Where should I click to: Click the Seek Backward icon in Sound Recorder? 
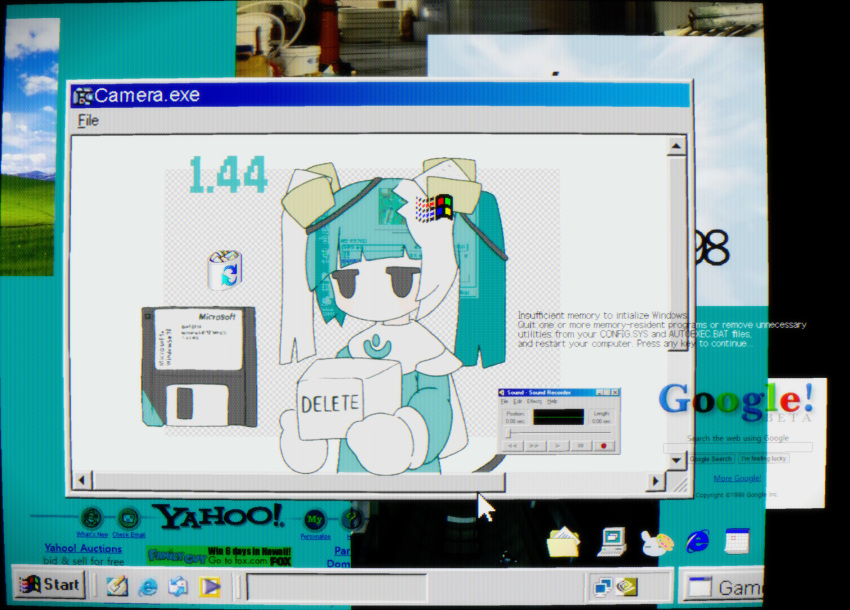point(512,445)
